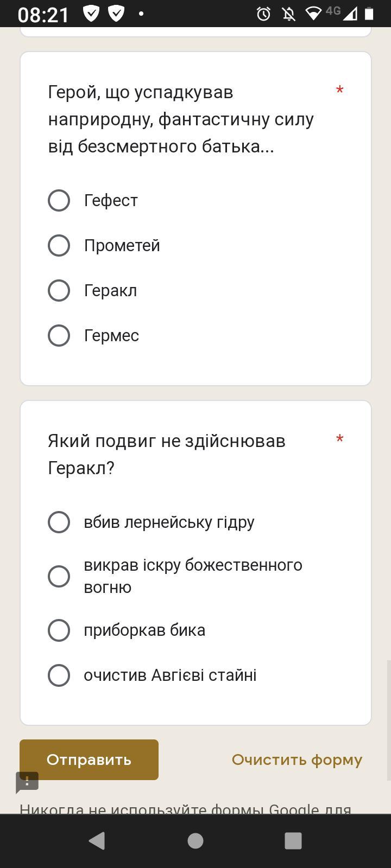Select the Гермес answer option

[59, 336]
